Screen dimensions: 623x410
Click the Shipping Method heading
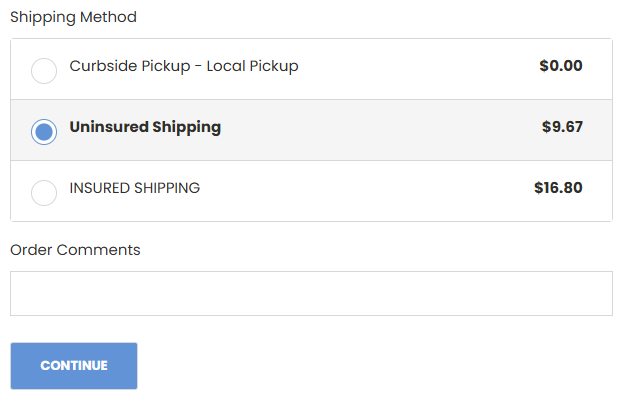73,17
